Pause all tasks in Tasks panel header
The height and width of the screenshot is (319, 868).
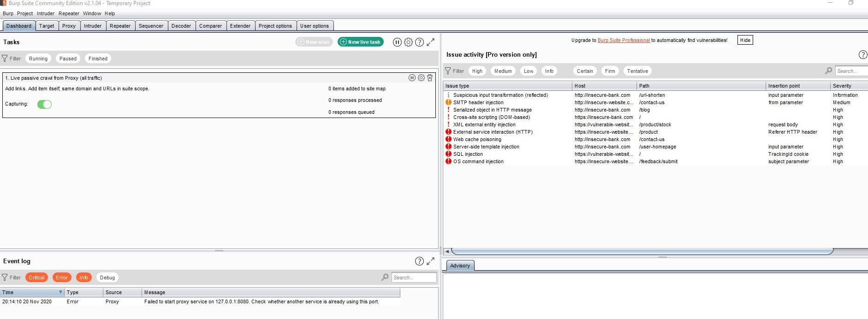[x=397, y=42]
